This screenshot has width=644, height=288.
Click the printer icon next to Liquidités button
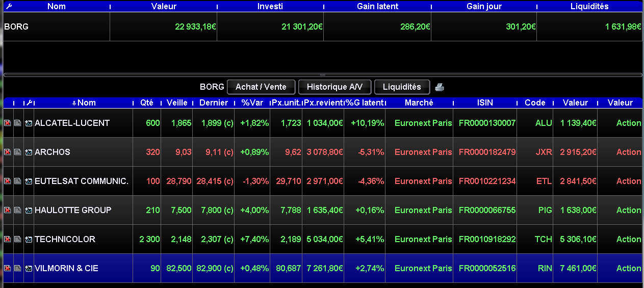(440, 87)
